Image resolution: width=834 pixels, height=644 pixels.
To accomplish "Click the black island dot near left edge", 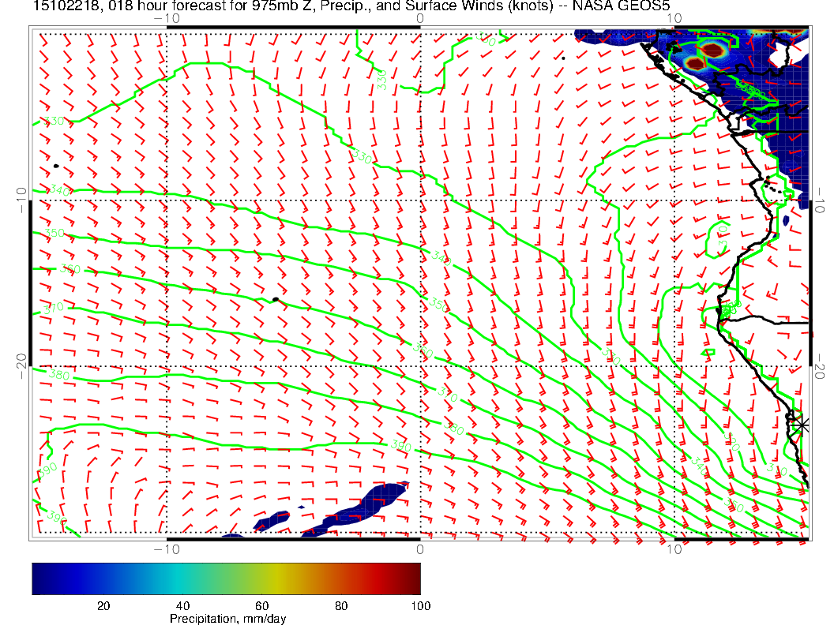I will [56, 166].
